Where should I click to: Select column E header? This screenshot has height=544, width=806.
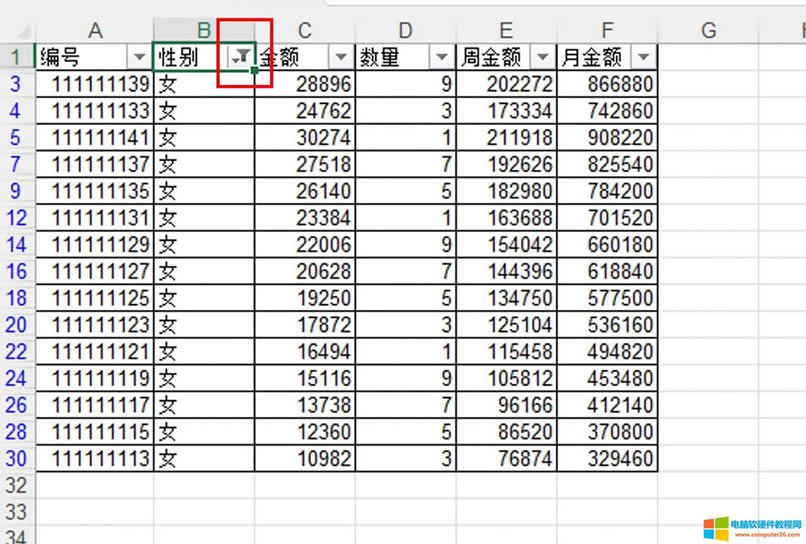pyautogui.click(x=506, y=31)
